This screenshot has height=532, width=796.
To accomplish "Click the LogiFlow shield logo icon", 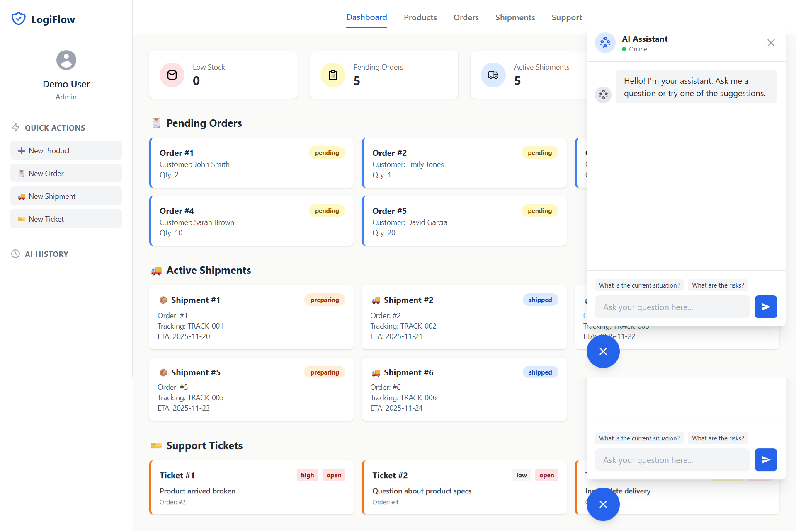I will point(19,19).
